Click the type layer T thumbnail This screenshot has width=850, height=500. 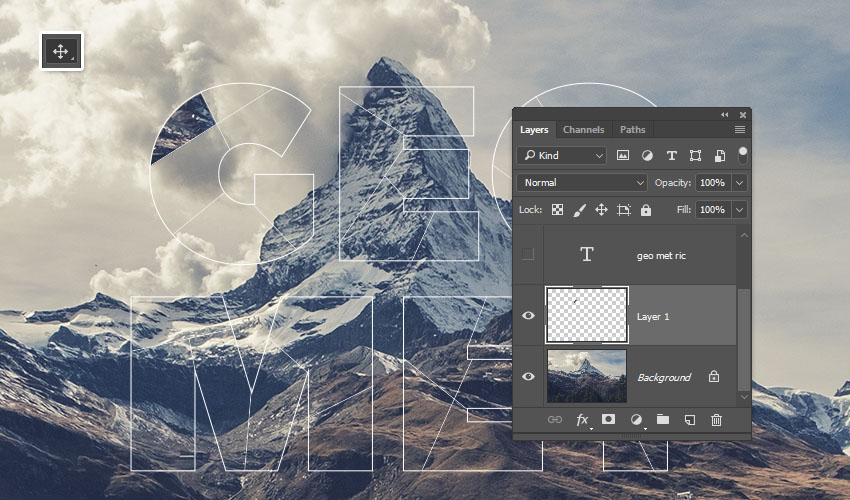(x=587, y=254)
